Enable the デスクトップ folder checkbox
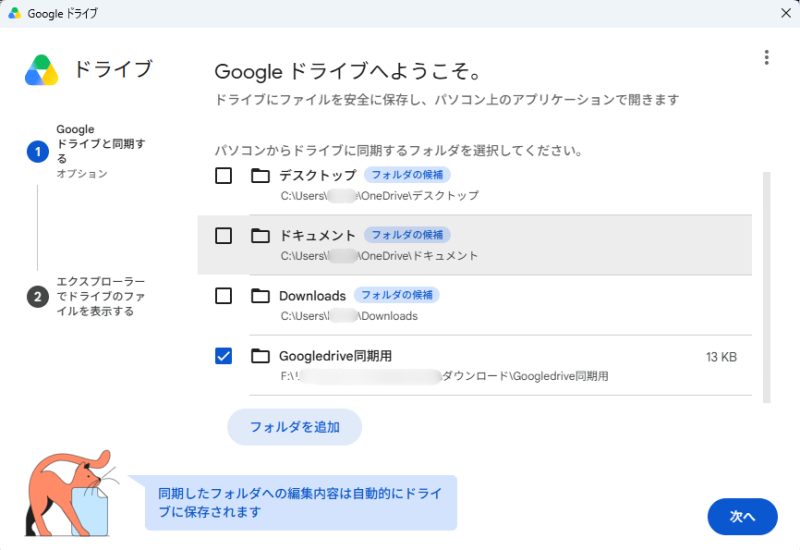This screenshot has width=800, height=550. pyautogui.click(x=223, y=176)
